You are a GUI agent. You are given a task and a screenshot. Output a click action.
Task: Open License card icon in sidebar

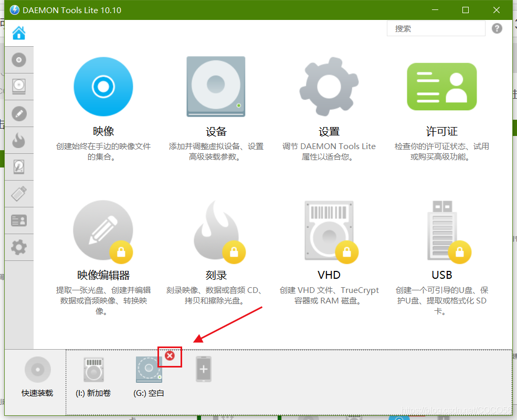click(19, 220)
